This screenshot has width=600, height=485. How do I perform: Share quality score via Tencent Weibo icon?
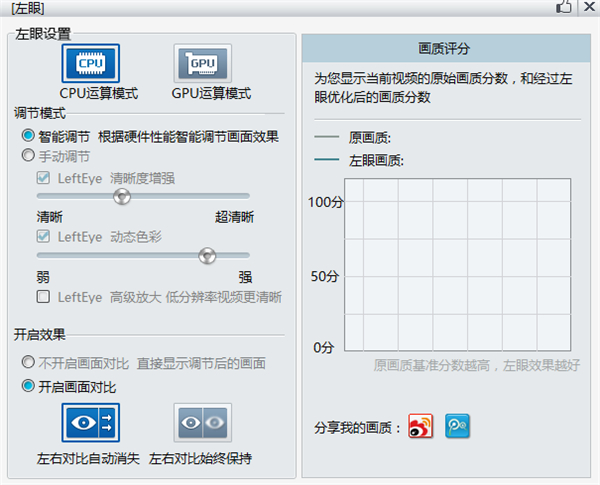[457, 427]
